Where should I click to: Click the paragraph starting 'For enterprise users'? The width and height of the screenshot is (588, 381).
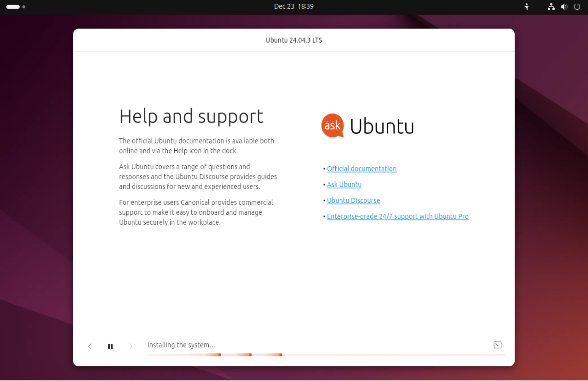(x=196, y=212)
